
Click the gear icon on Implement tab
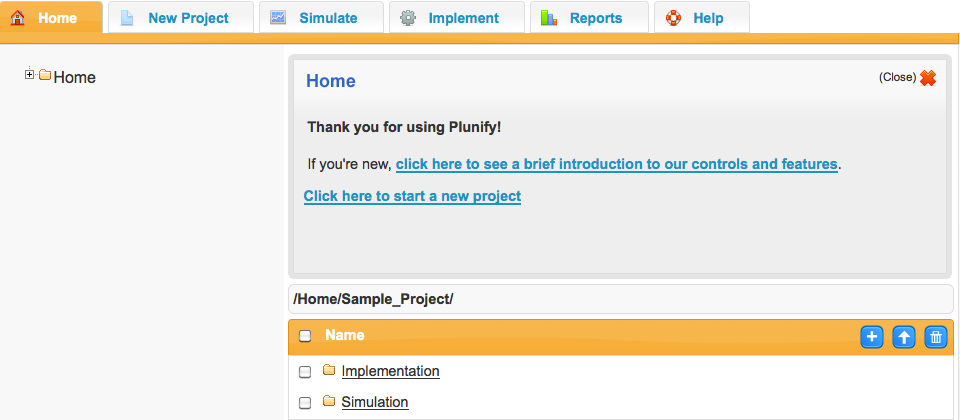point(408,18)
